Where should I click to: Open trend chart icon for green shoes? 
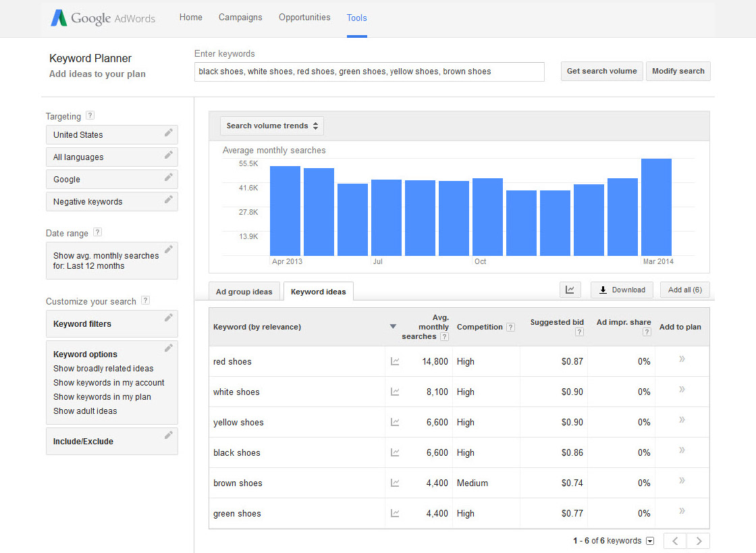[x=395, y=514]
